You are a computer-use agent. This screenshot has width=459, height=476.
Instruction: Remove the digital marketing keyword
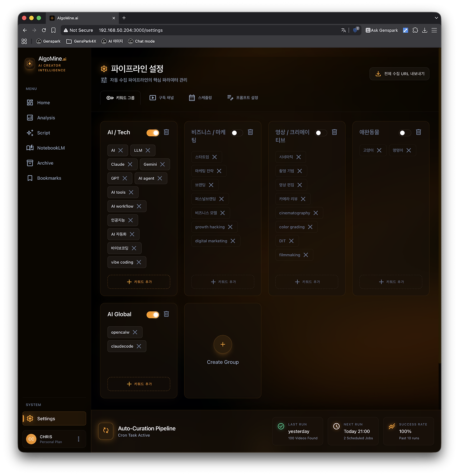click(x=233, y=241)
